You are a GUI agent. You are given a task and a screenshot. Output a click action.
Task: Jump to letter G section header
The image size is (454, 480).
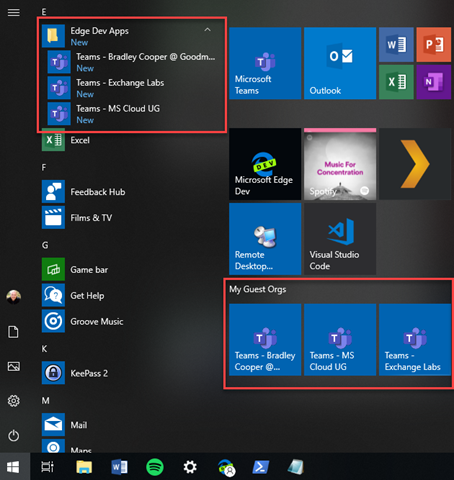point(45,245)
